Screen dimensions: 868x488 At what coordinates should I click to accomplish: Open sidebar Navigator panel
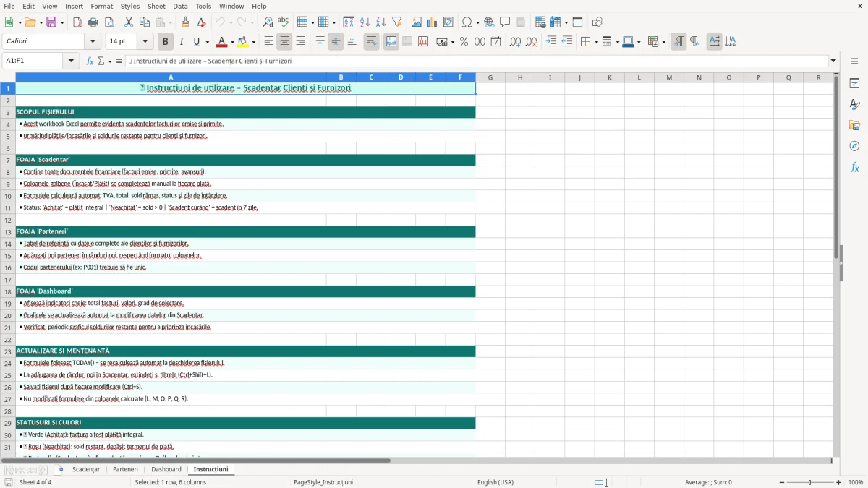(854, 146)
